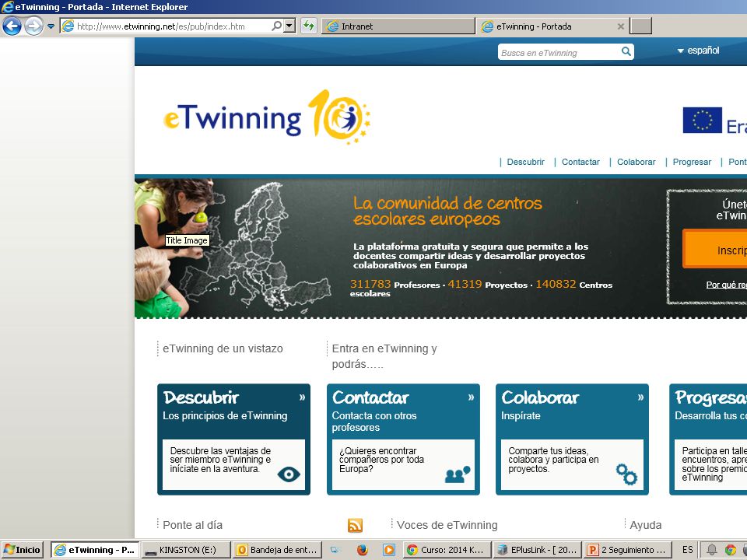The image size is (747, 560).
Task: Submit search with the magnifier icon
Action: point(626,51)
